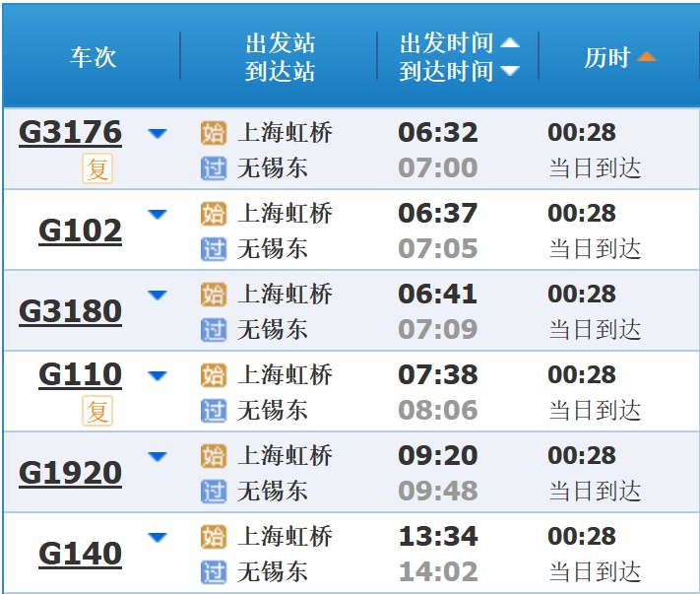Click the 出发站 到达站 column header
700x594 pixels.
coord(280,57)
